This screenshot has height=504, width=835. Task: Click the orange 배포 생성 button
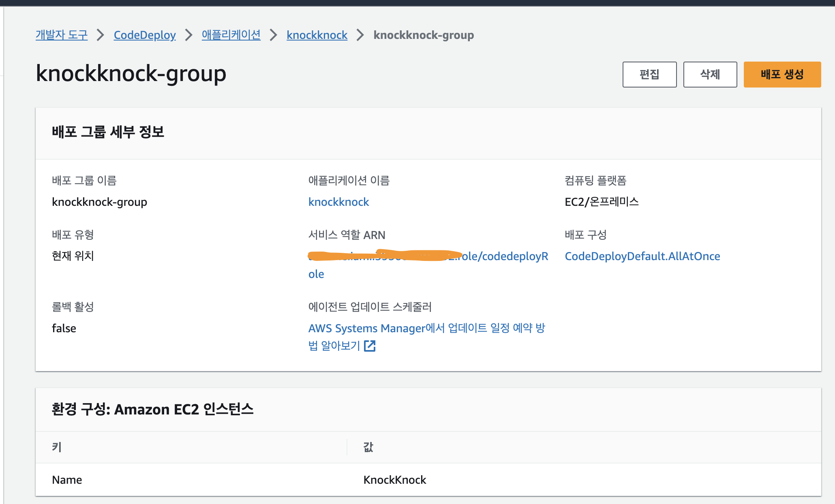click(782, 75)
